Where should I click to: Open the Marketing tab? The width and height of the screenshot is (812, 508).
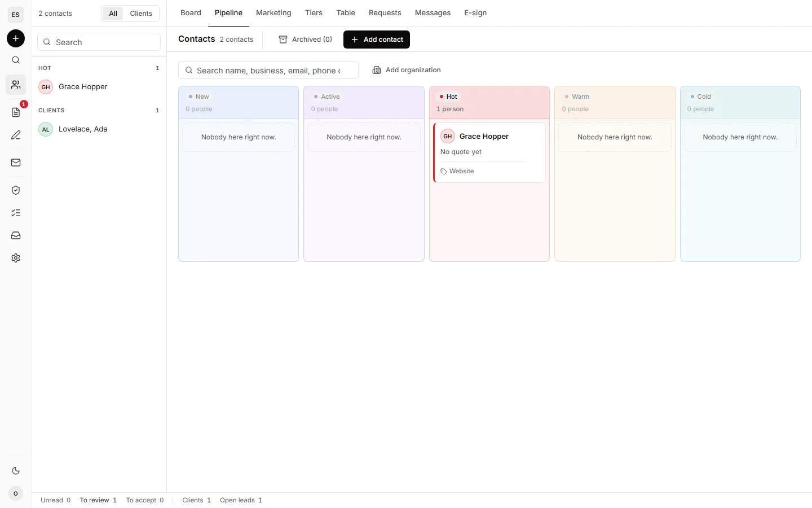[273, 13]
